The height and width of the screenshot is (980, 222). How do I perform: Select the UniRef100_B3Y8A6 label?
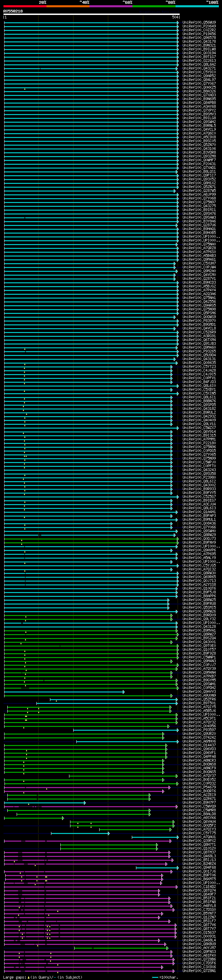point(199,221)
